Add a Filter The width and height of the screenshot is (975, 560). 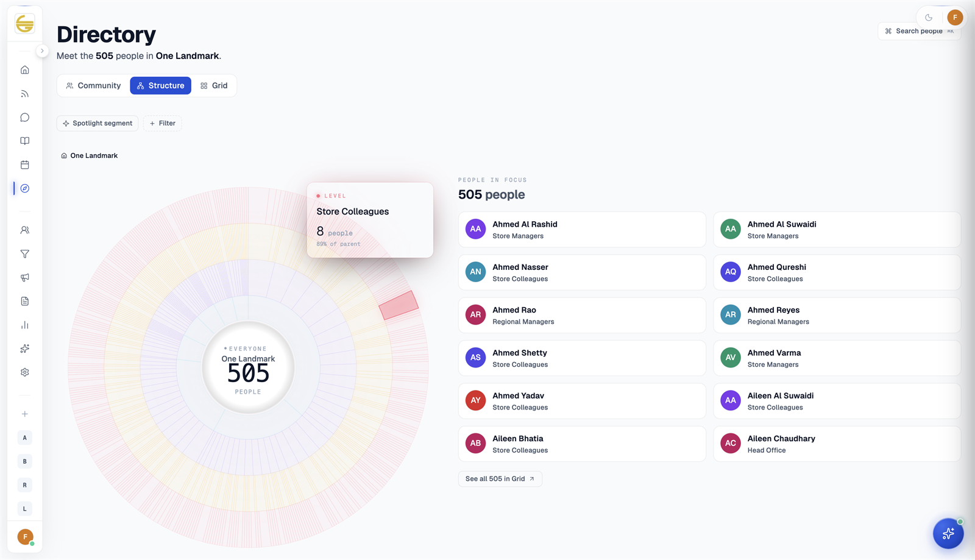163,123
